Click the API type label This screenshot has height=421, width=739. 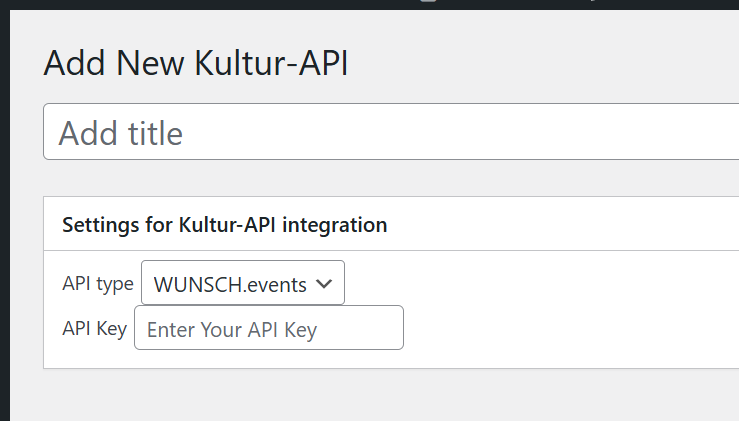(x=97, y=284)
